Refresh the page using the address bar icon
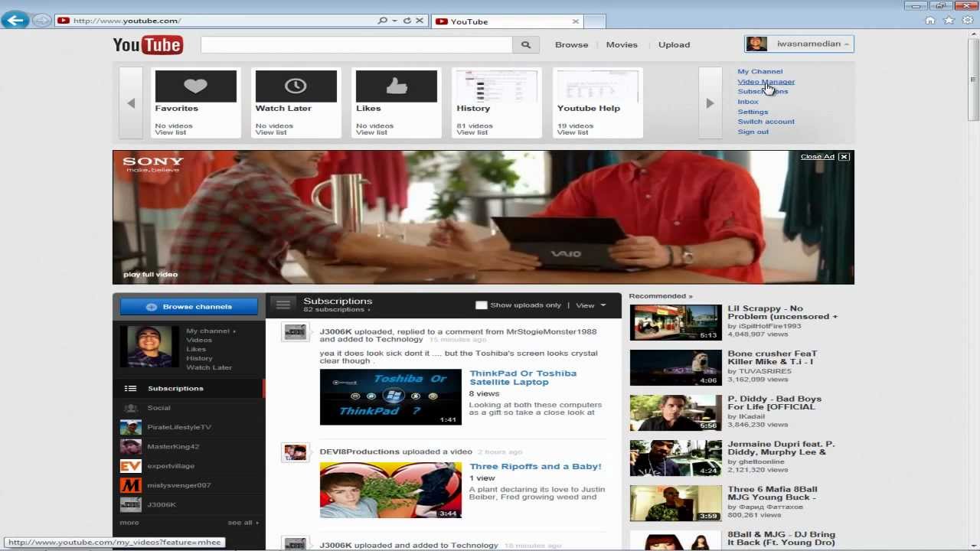Screen dimensions: 980x551 tap(407, 21)
